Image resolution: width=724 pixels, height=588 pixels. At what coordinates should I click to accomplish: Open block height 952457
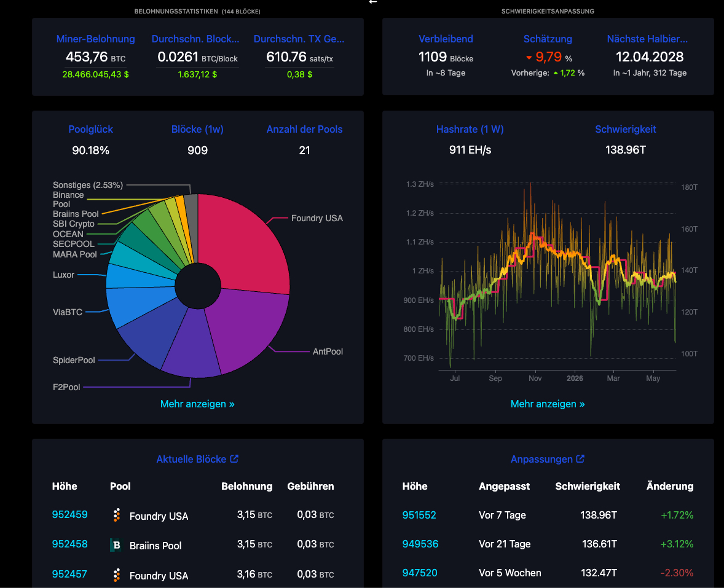69,574
